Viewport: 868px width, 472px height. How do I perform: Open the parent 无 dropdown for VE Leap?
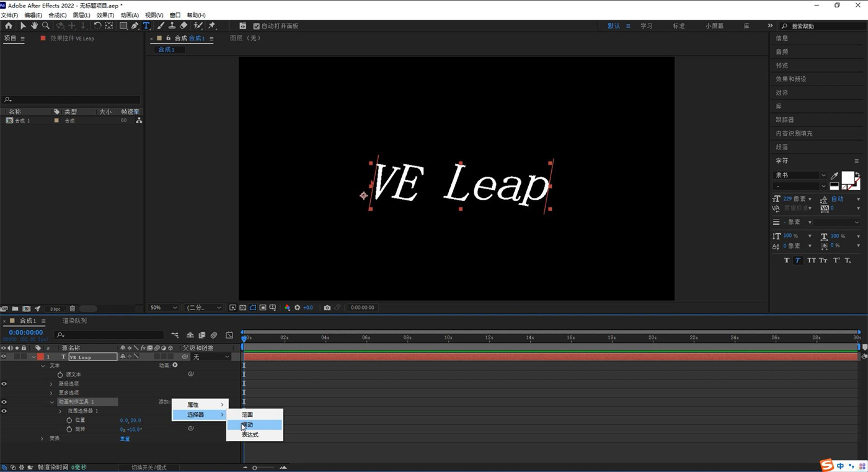tap(211, 357)
